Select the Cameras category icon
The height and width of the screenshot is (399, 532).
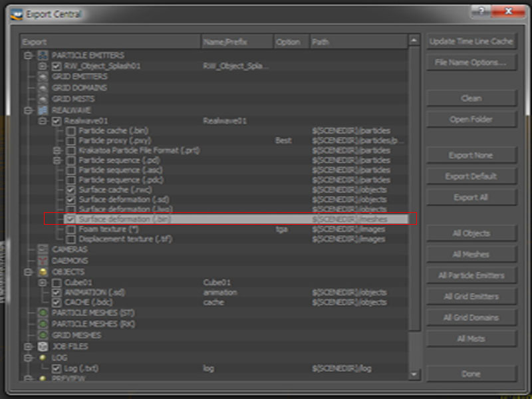pos(43,249)
